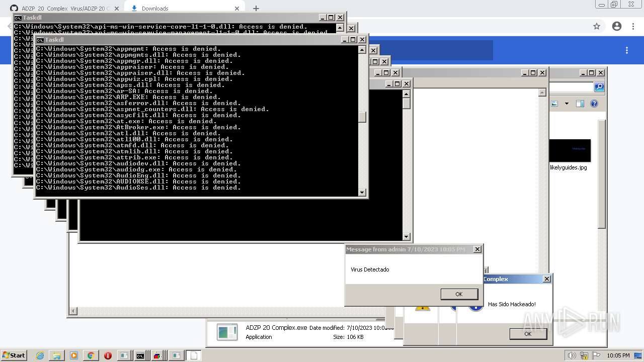Screen dimensions: 644x362
Task: Open Windows Media Player from the taskbar
Action: tap(74, 355)
